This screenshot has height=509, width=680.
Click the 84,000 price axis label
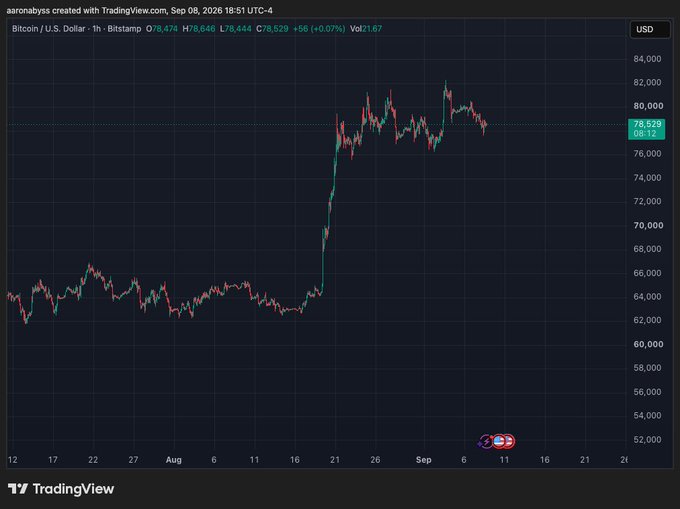point(647,59)
